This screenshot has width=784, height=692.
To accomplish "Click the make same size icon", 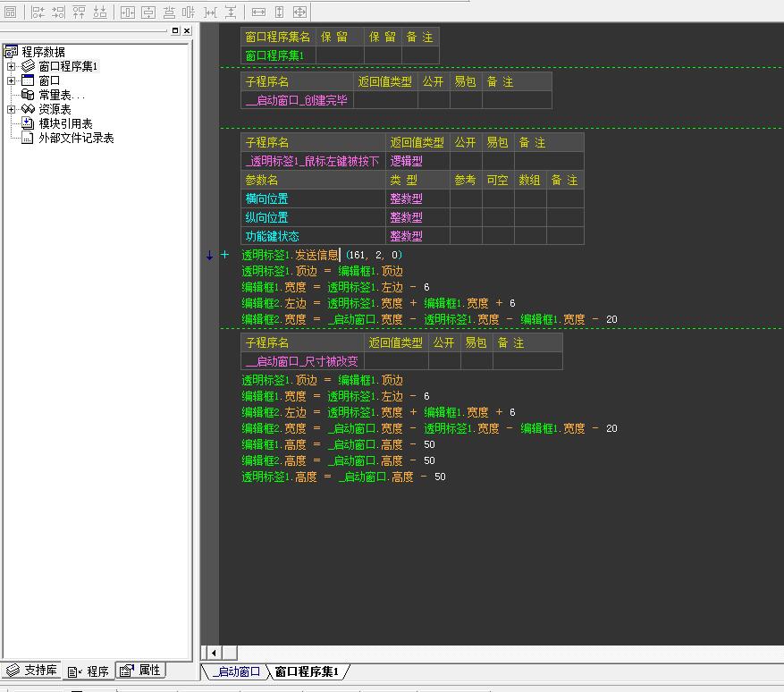I will pyautogui.click(x=299, y=12).
